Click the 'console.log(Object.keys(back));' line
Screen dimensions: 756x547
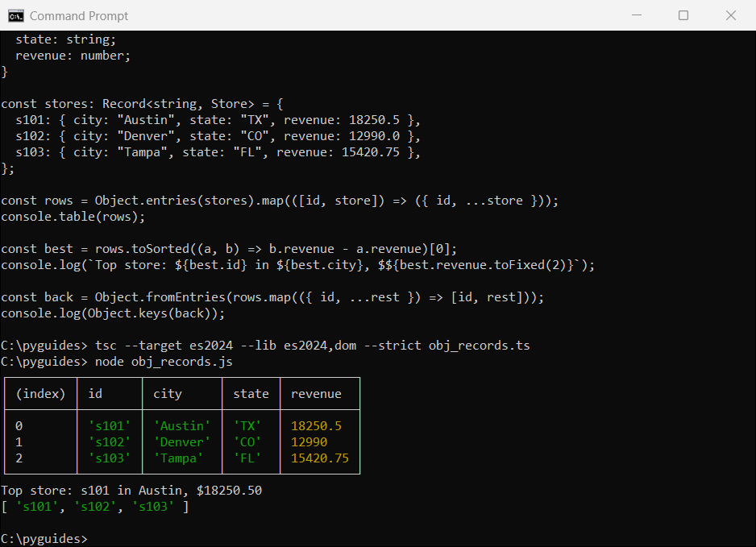[x=113, y=313]
